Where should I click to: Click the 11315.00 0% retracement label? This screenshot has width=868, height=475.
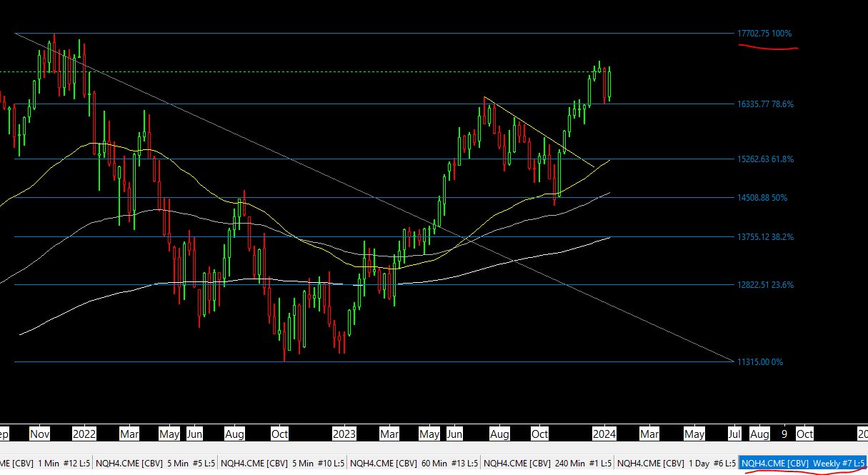pos(760,362)
